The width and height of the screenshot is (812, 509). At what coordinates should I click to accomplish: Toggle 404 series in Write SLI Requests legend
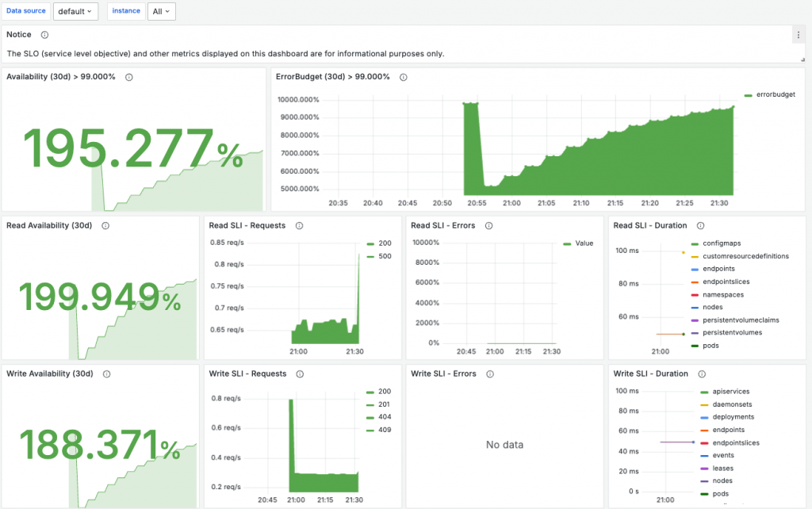pyautogui.click(x=385, y=417)
